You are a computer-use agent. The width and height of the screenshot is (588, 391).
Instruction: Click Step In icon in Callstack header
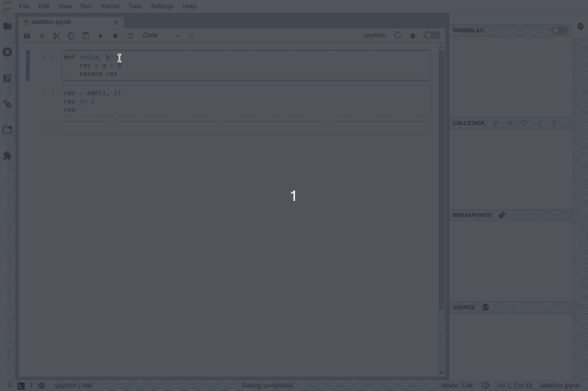click(539, 123)
